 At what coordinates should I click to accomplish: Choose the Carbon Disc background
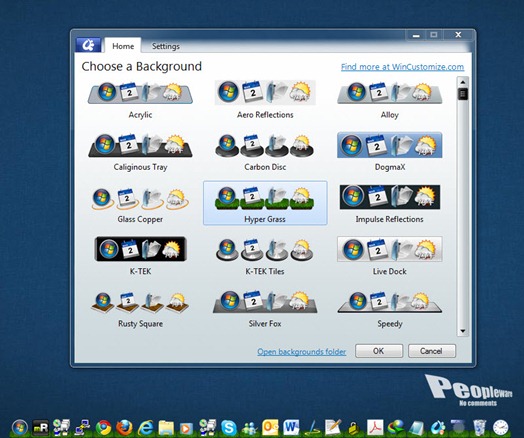pos(265,146)
